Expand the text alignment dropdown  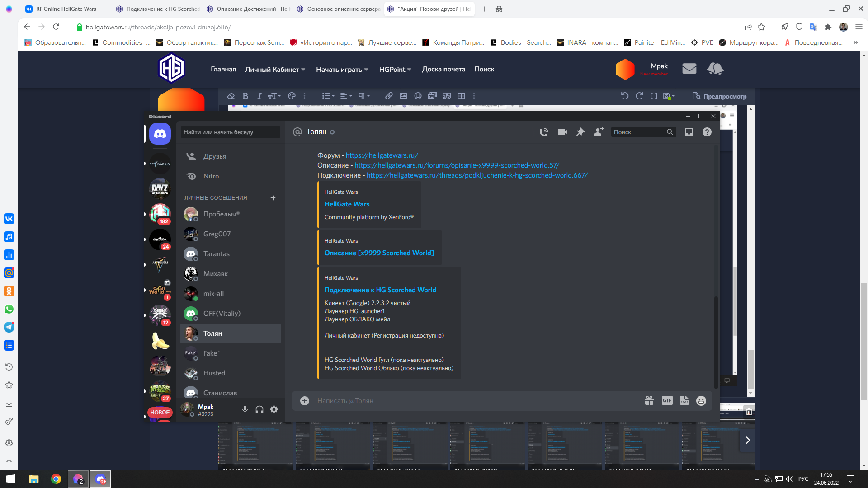pyautogui.click(x=346, y=96)
